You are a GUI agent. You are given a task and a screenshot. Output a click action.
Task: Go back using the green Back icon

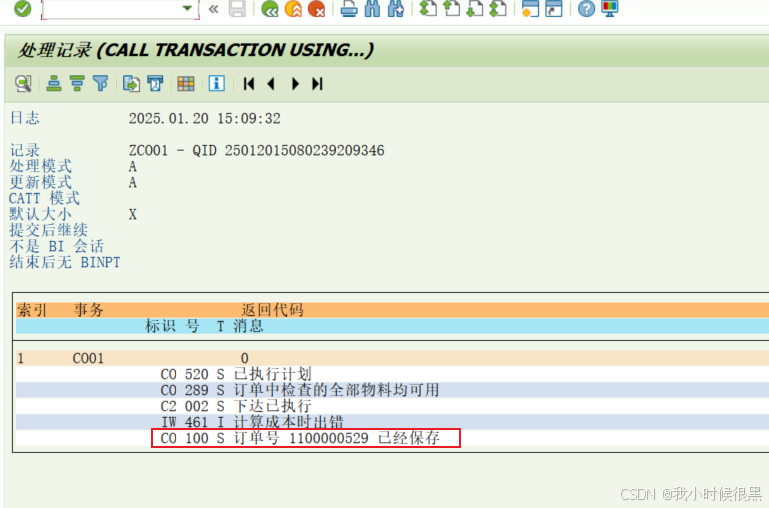[x=270, y=8]
